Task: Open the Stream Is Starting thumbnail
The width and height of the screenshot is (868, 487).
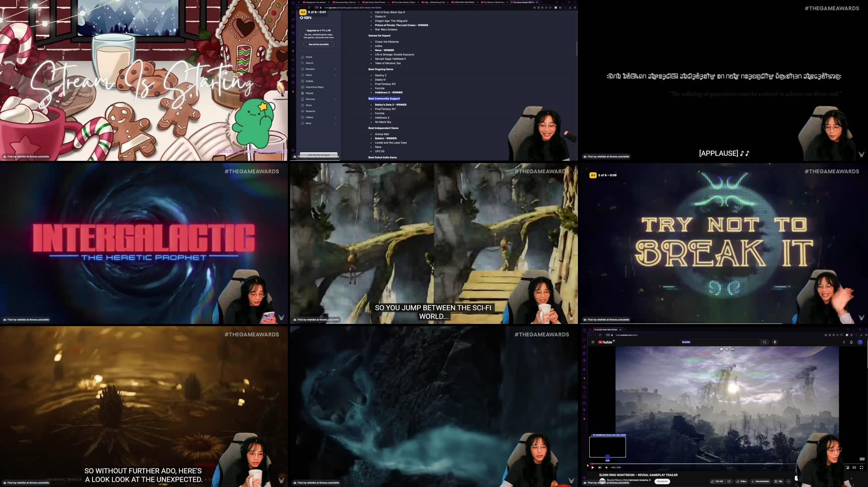Action: click(144, 80)
